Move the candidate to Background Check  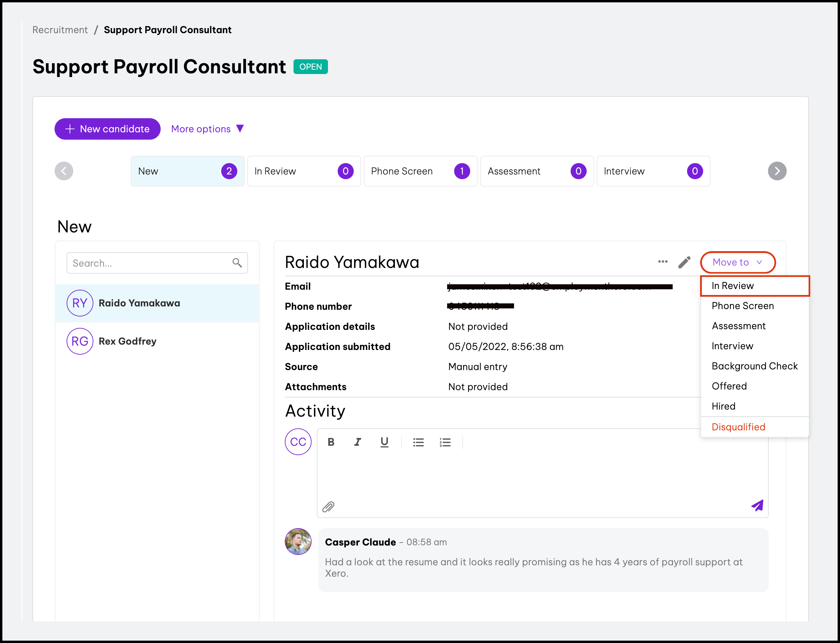pyautogui.click(x=754, y=366)
